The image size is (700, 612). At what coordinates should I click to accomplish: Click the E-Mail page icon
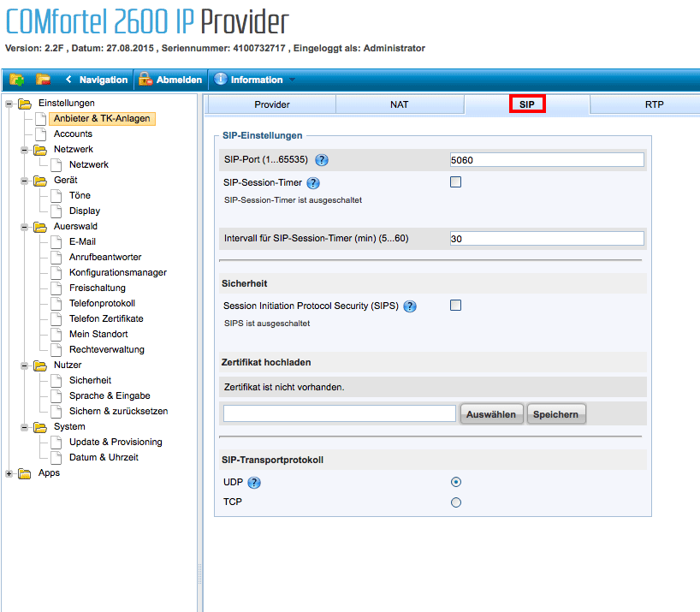(56, 242)
